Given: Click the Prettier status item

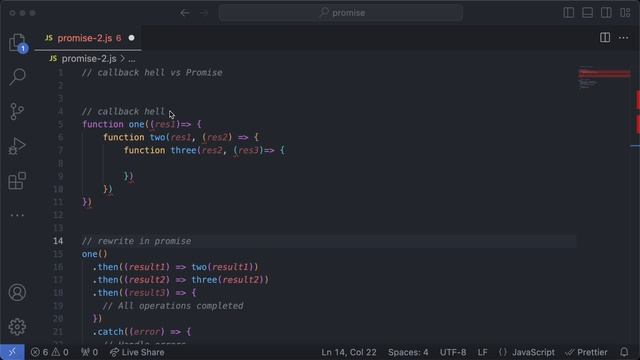Looking at the screenshot, I should click(x=587, y=352).
